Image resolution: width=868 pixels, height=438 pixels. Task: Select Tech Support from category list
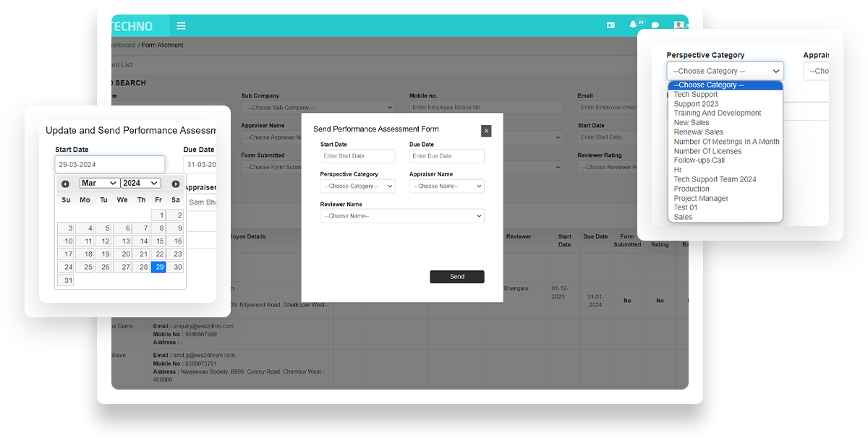tap(695, 95)
